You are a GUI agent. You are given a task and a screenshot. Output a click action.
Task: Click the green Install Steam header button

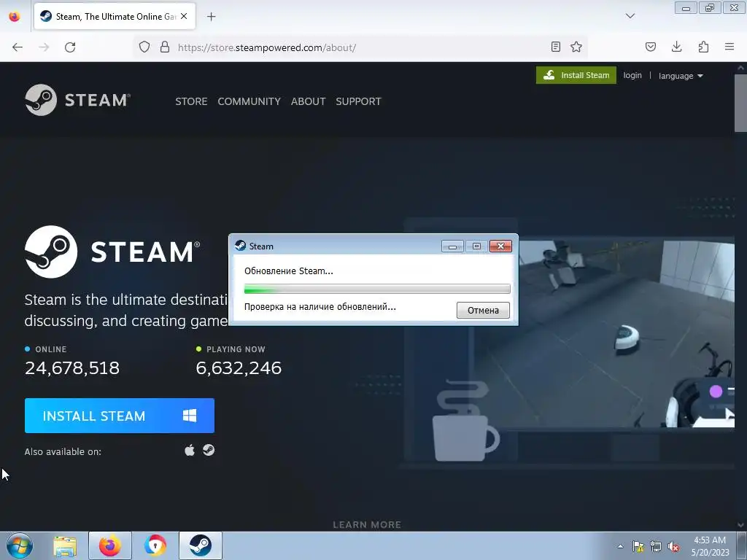click(576, 75)
